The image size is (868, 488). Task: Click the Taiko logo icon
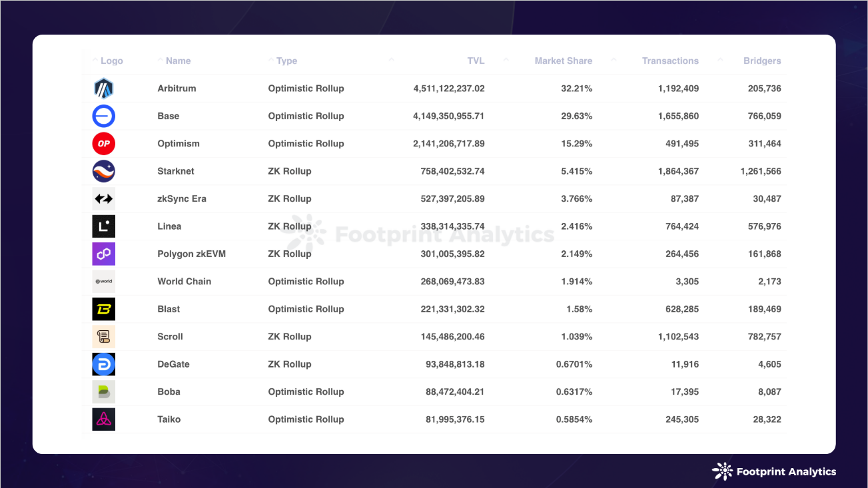point(103,419)
